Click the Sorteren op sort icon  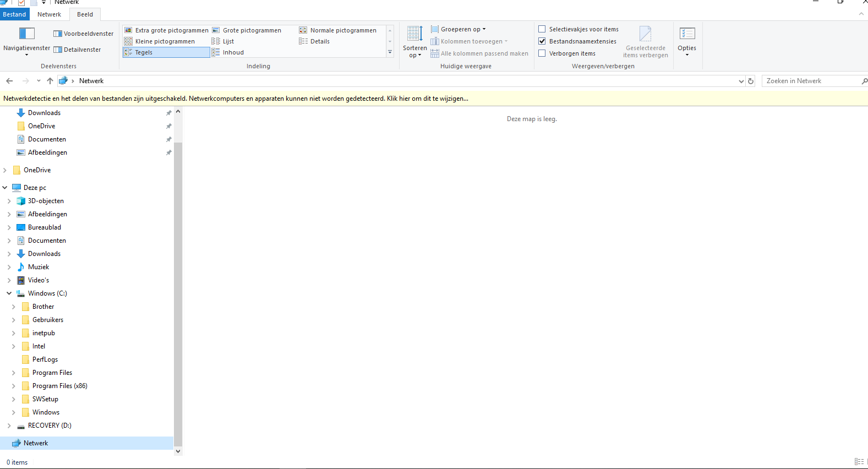[x=415, y=34]
